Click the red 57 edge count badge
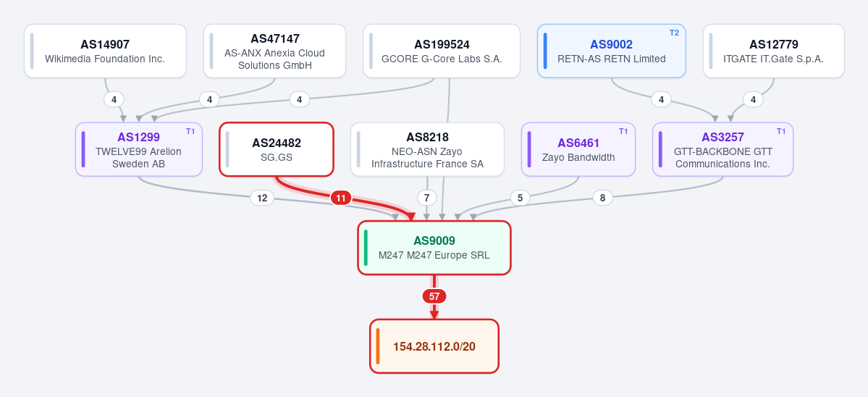868x397 pixels. [434, 297]
